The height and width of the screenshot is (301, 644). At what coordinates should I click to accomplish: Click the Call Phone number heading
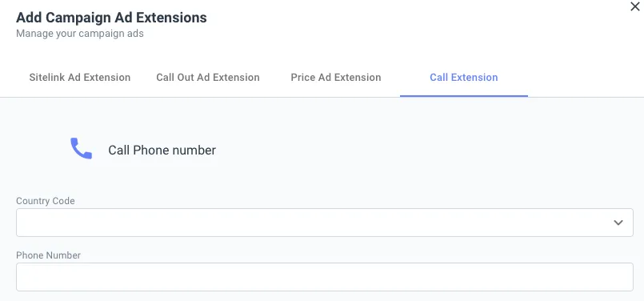click(162, 150)
